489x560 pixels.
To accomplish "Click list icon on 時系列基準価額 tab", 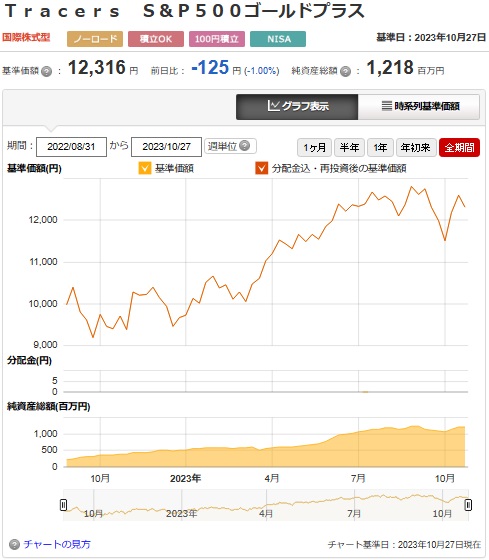I will click(387, 106).
